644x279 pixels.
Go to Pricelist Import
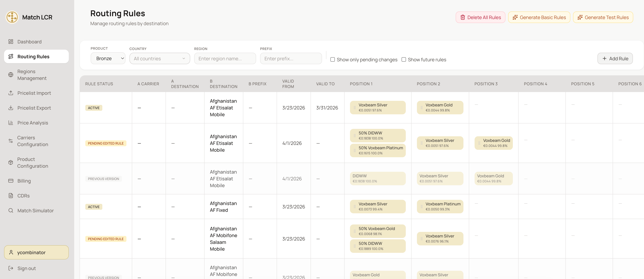[x=36, y=93]
